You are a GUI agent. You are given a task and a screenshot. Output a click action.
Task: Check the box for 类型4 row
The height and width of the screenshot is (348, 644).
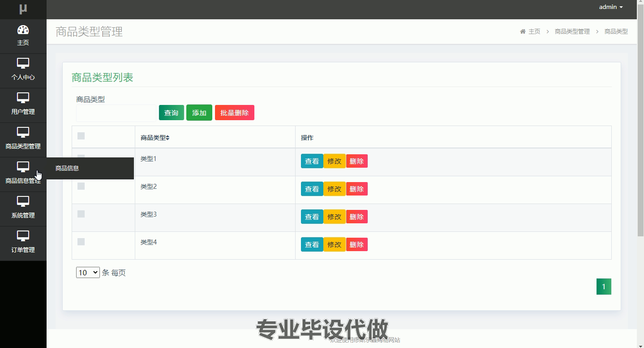pyautogui.click(x=81, y=242)
